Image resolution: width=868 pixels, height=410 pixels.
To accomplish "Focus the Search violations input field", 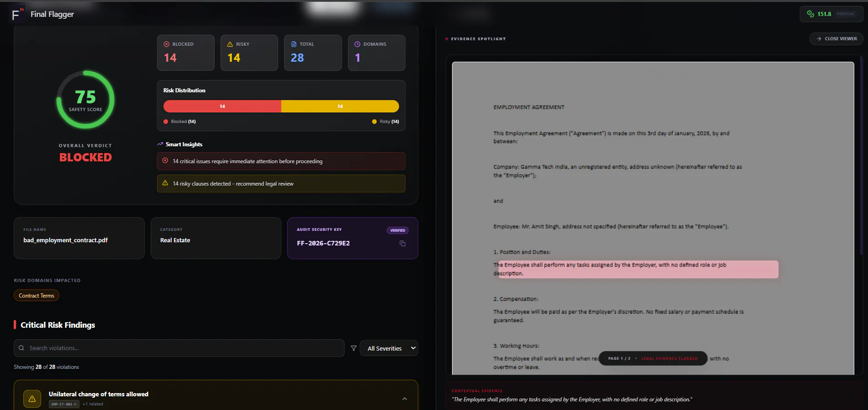I will tap(179, 348).
